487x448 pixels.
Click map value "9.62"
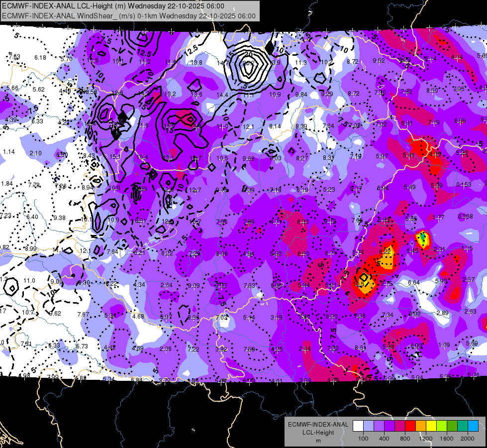pyautogui.click(x=55, y=314)
